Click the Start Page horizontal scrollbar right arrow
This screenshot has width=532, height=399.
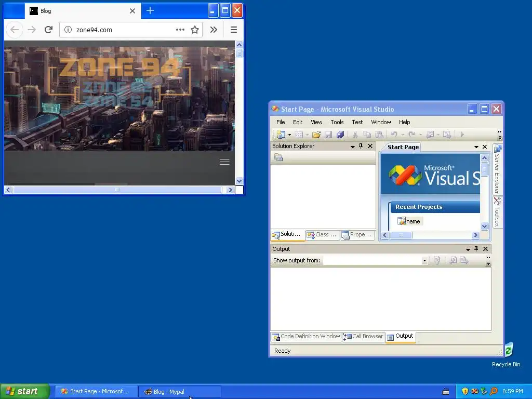click(475, 235)
